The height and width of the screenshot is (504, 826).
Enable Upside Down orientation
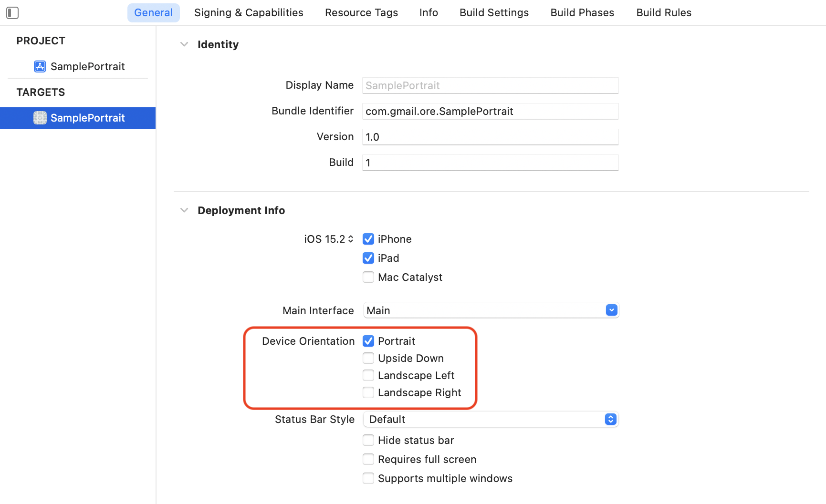click(368, 358)
